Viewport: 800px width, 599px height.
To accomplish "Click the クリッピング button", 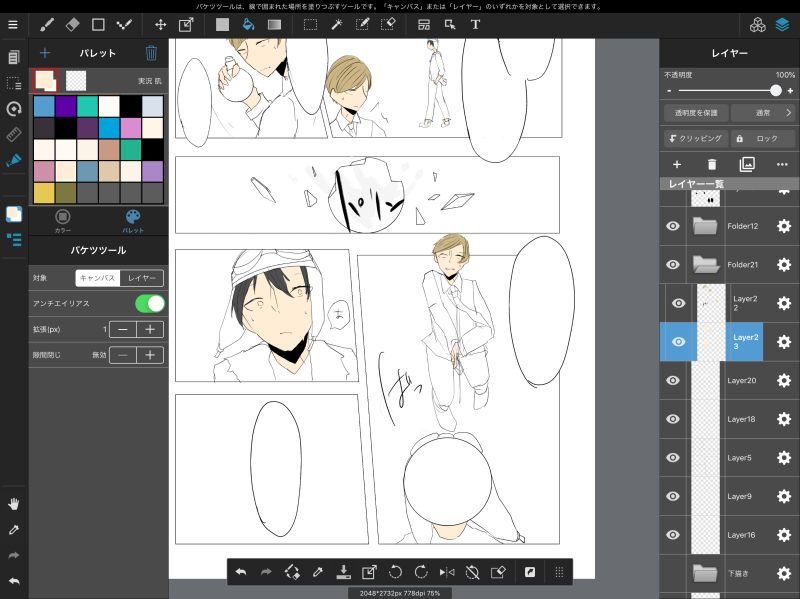I will [x=696, y=138].
